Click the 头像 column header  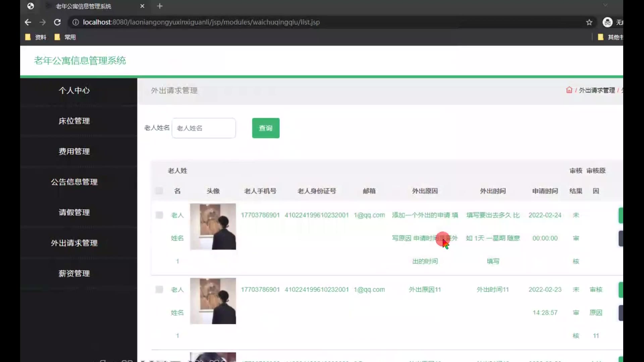[x=213, y=191]
